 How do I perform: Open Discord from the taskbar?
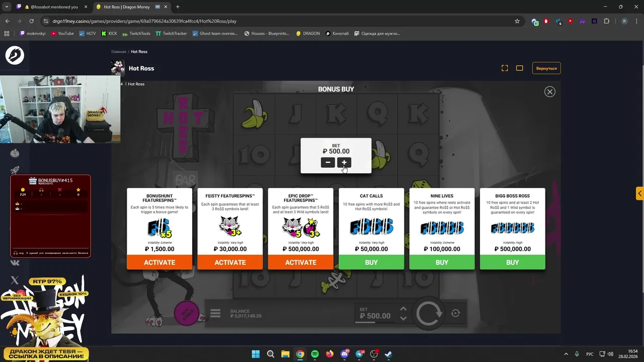click(x=345, y=354)
